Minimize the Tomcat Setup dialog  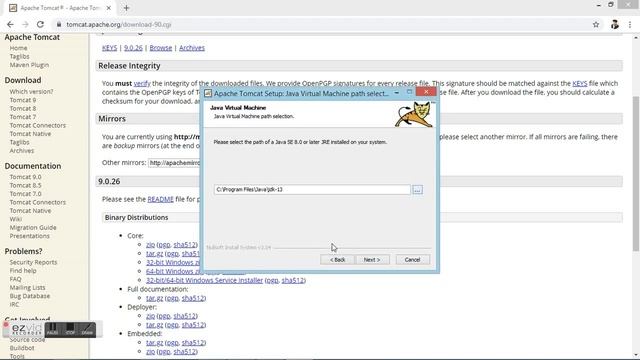click(396, 93)
